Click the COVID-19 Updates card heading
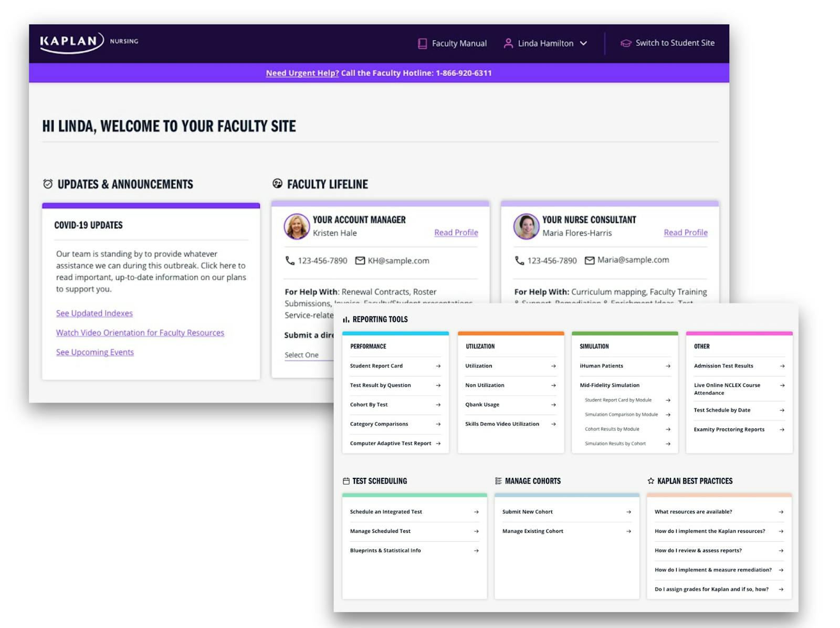The width and height of the screenshot is (840, 628). (x=88, y=225)
